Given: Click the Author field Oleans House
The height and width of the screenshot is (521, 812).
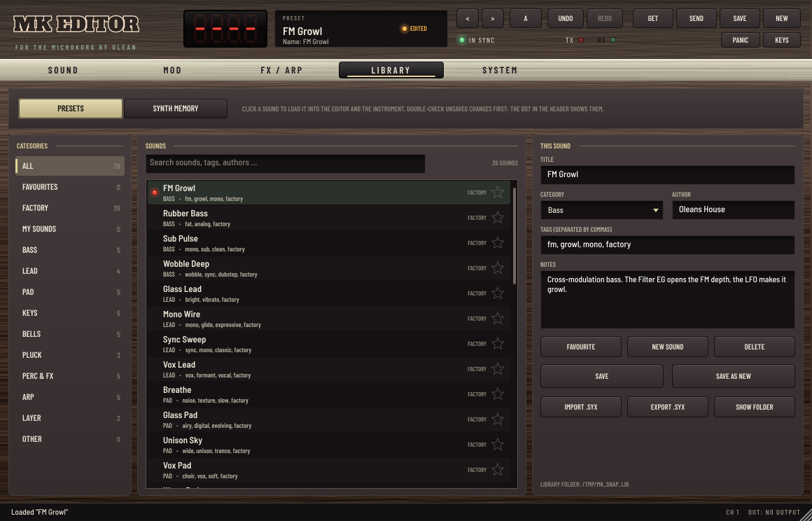Looking at the screenshot, I should (734, 210).
